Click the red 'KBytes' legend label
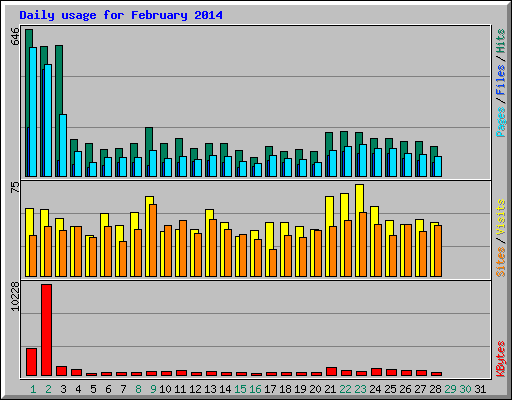This screenshot has height=400, width=512. (501, 359)
